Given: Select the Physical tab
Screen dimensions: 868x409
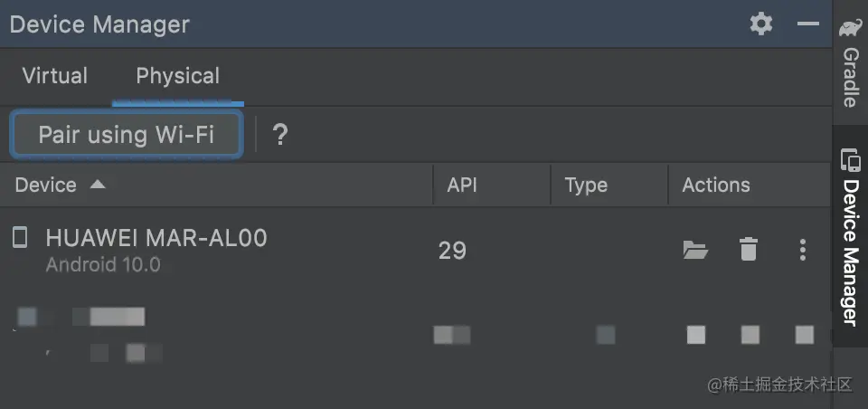Looking at the screenshot, I should pos(178,76).
